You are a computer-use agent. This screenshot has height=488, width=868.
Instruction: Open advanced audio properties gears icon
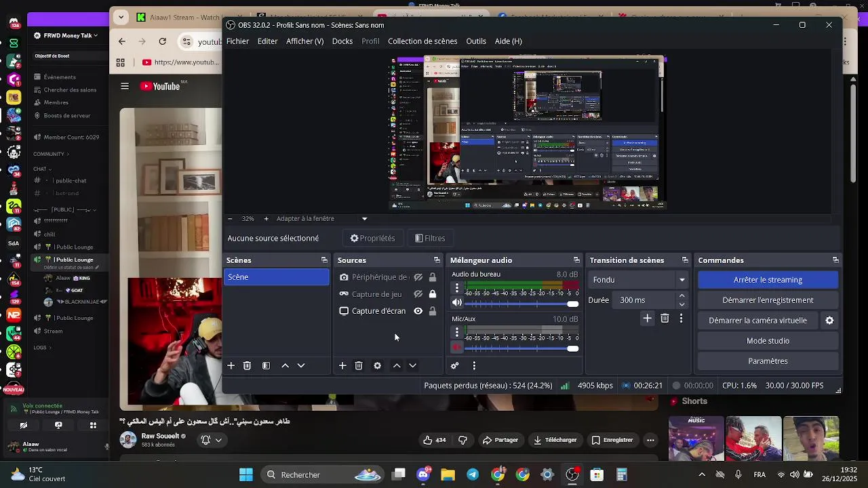tap(455, 365)
